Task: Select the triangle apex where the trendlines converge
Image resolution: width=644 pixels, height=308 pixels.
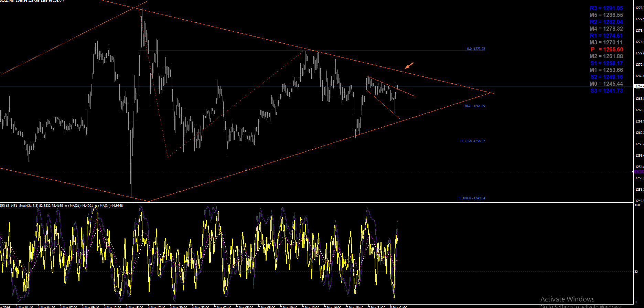Action: click(x=490, y=93)
